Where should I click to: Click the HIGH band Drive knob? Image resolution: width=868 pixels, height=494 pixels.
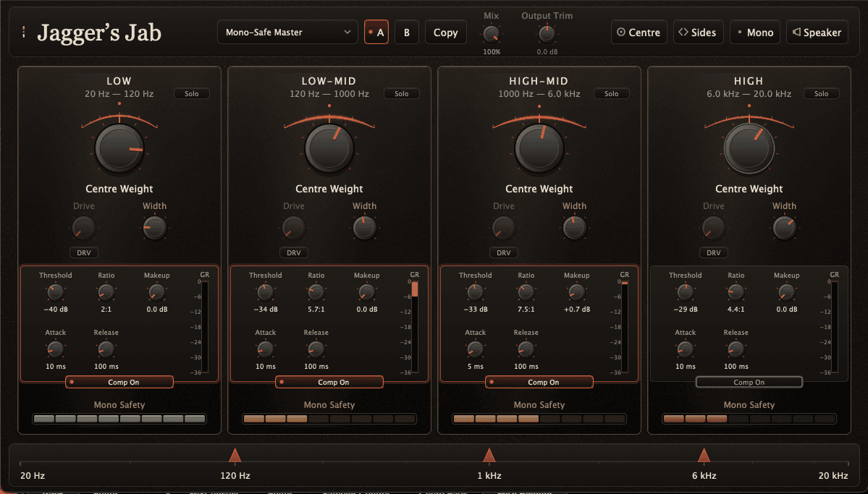(713, 227)
